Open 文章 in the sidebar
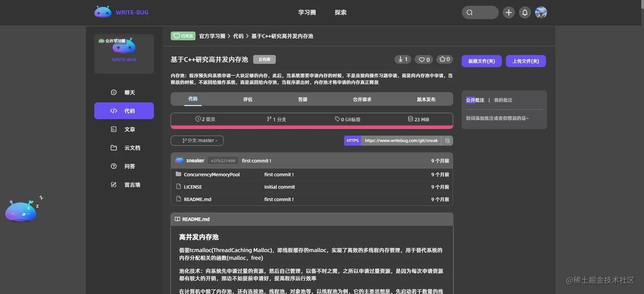The height and width of the screenshot is (294, 644). pyautogui.click(x=124, y=129)
